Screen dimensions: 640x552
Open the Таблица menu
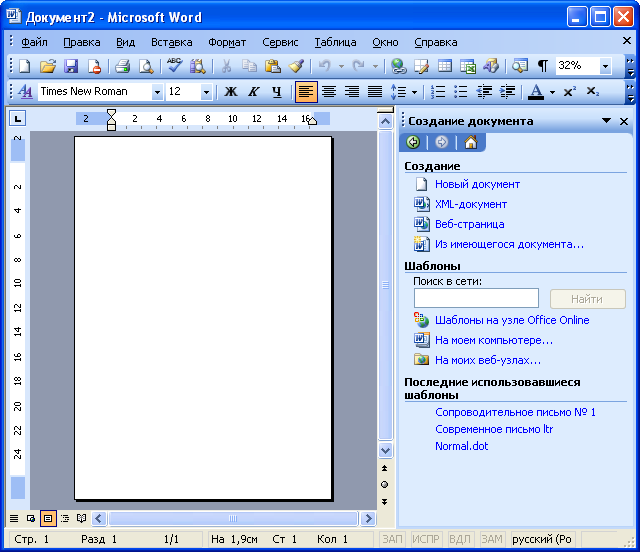(x=335, y=42)
